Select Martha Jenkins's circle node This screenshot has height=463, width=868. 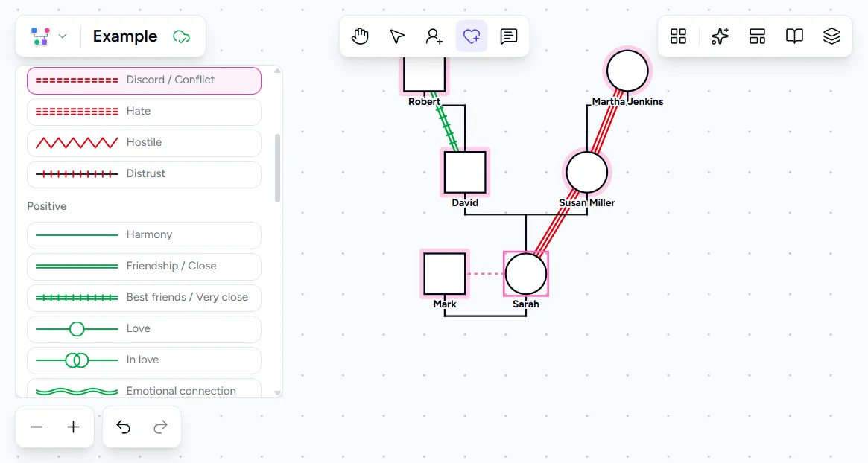tap(627, 71)
